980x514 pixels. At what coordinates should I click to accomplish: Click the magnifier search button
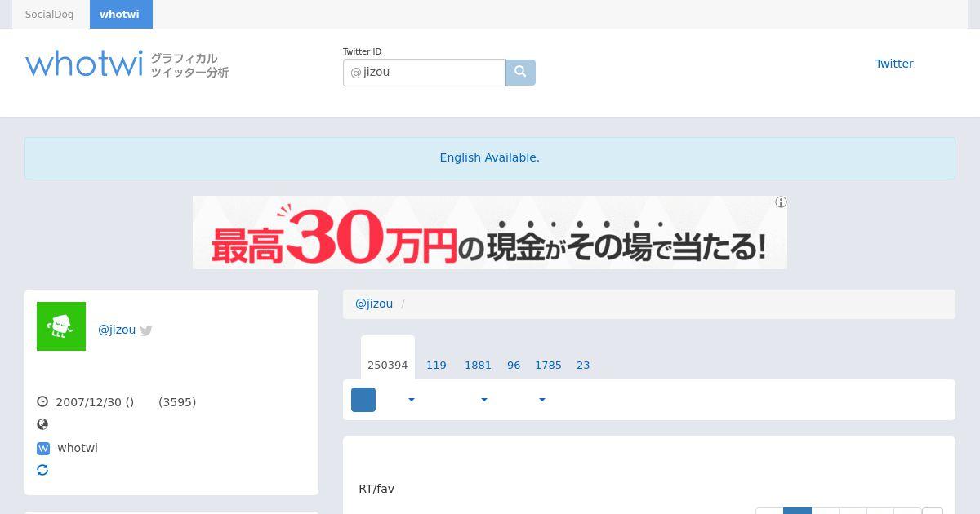[520, 73]
